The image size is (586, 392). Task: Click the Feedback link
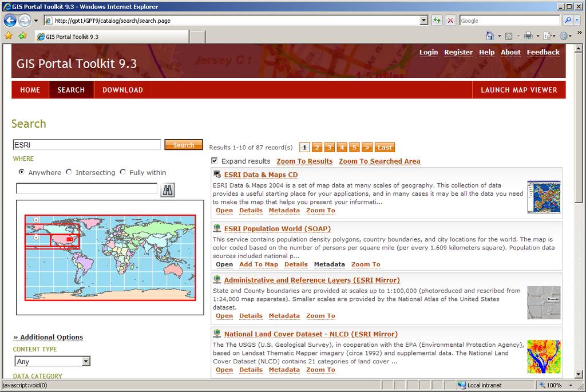click(543, 52)
